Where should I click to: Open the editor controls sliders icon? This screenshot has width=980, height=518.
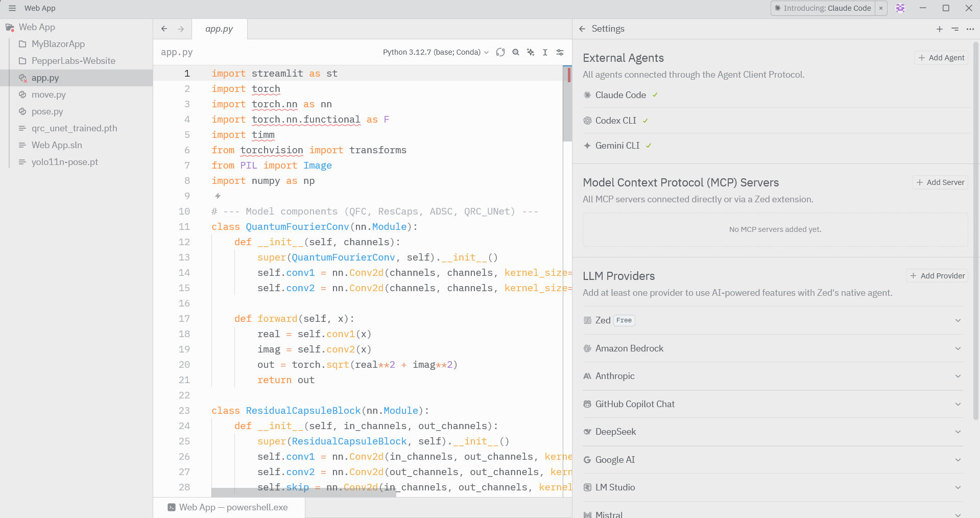point(560,52)
